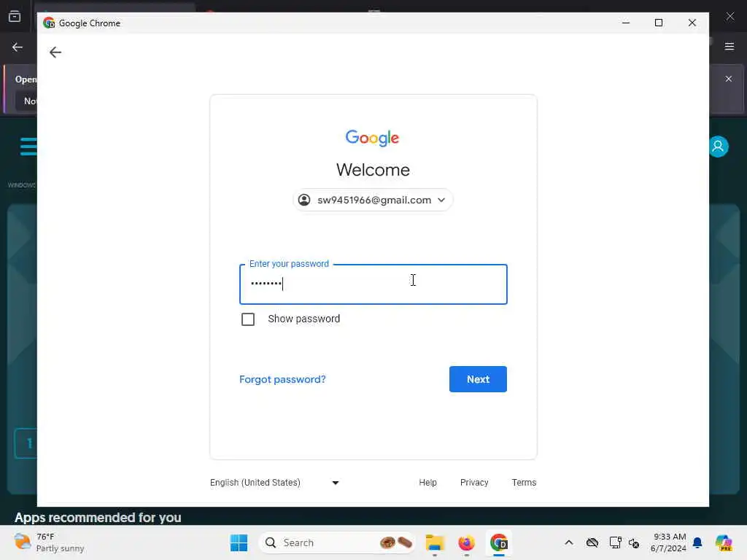Click the Google logo on the sign-in card
747x560 pixels.
coord(373,138)
